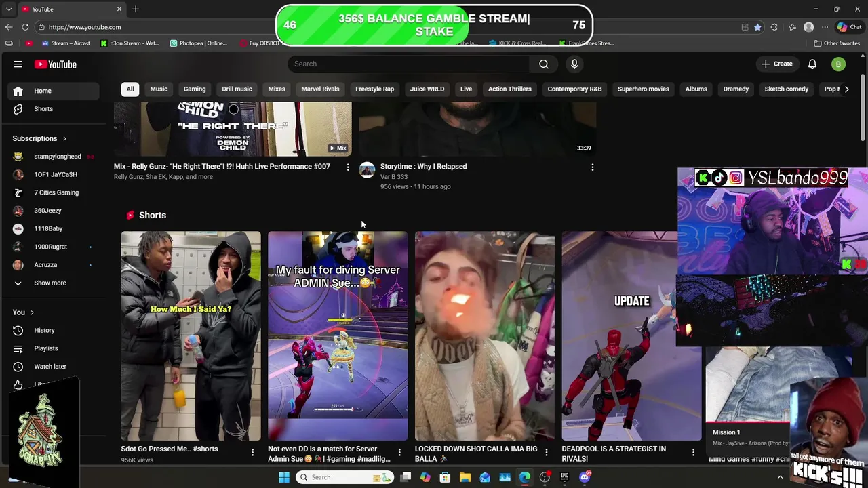Select the Music filter chip
This screenshot has width=868, height=488.
[159, 89]
